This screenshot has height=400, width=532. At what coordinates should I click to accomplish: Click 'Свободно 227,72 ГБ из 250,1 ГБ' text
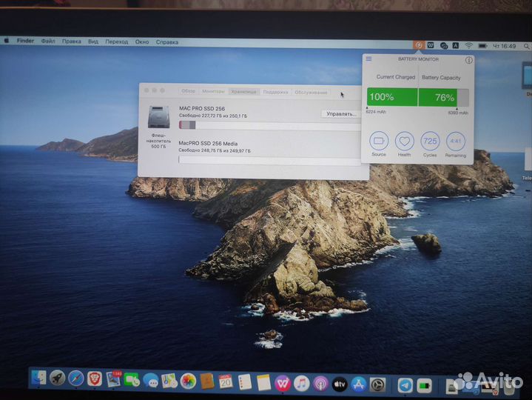213,116
